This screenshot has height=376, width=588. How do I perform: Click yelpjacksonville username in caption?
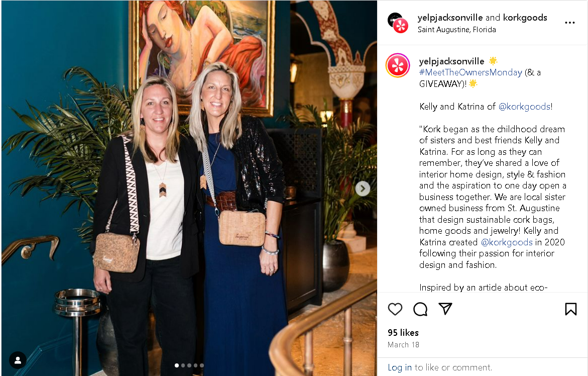pyautogui.click(x=451, y=61)
